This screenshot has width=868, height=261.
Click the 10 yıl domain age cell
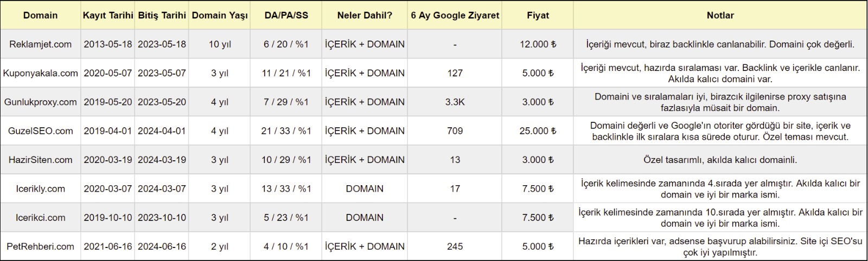point(220,44)
